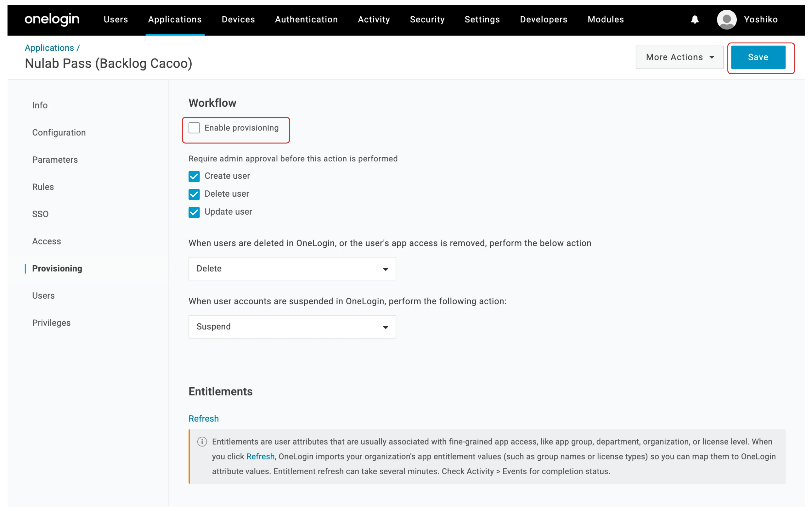Save the application settings
812x511 pixels.
click(758, 57)
